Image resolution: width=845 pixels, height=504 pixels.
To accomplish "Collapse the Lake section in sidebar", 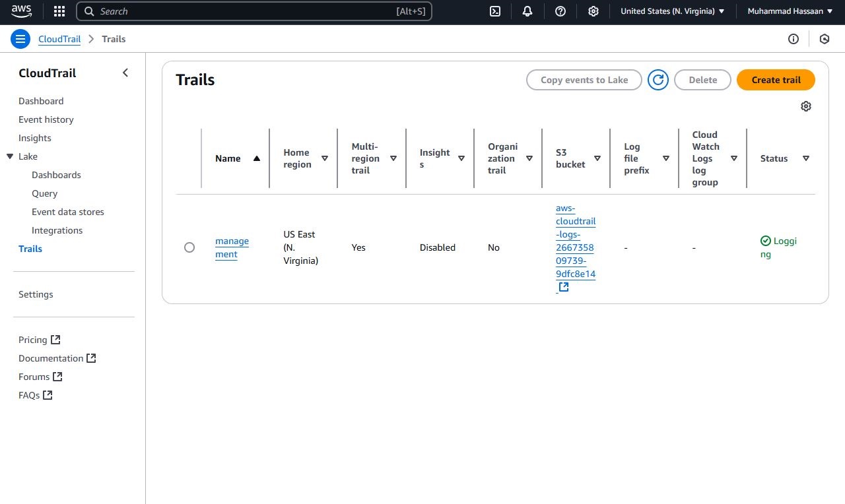I will (10, 156).
